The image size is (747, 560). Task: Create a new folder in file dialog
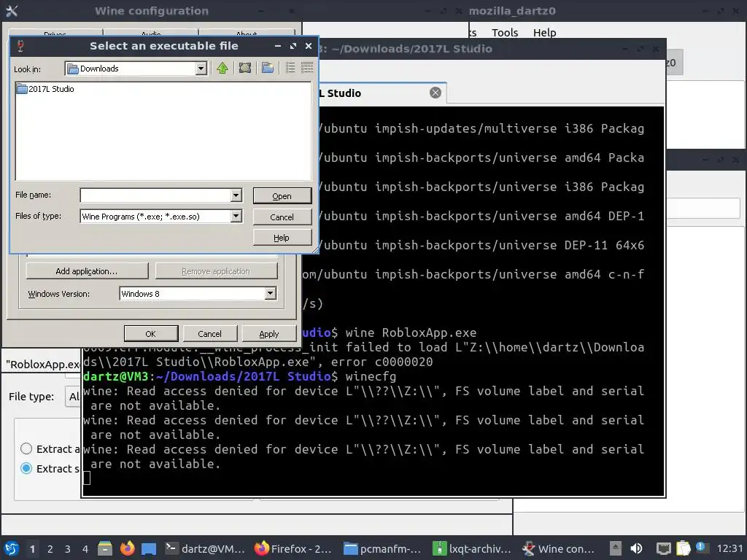coord(268,68)
